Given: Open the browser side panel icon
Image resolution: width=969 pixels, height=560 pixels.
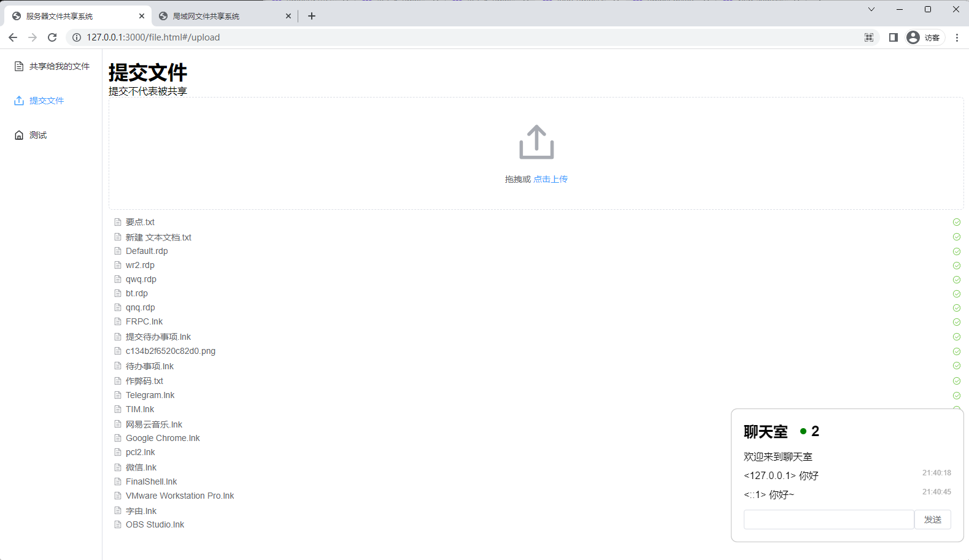Looking at the screenshot, I should tap(893, 37).
